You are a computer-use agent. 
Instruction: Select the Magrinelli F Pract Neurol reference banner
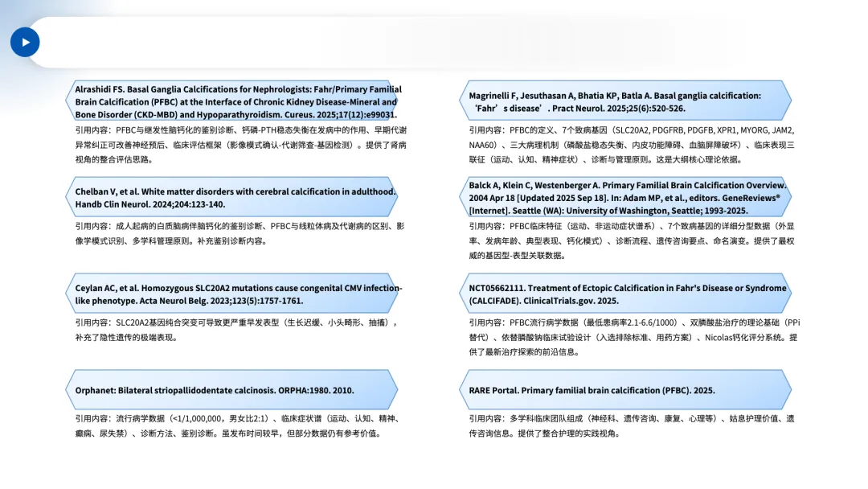(x=625, y=101)
